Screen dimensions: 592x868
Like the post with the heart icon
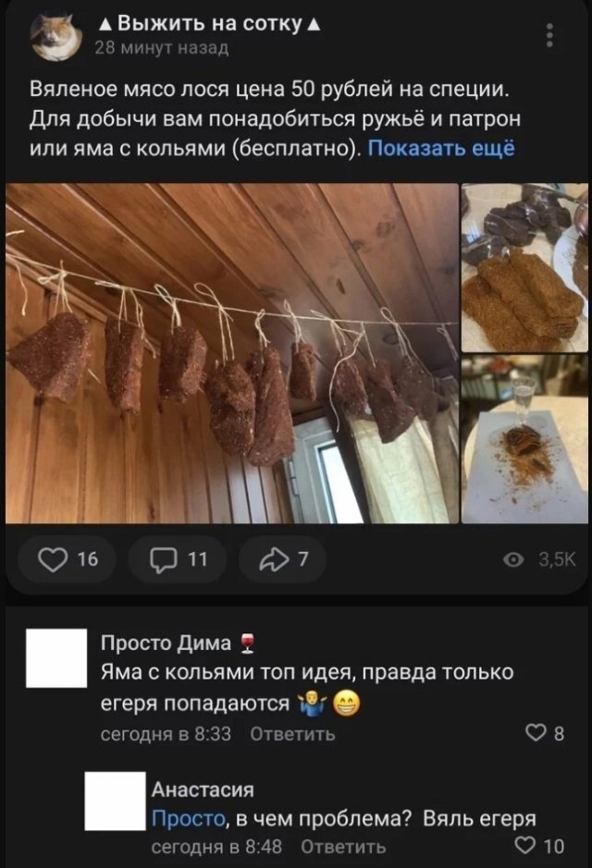click(67, 559)
